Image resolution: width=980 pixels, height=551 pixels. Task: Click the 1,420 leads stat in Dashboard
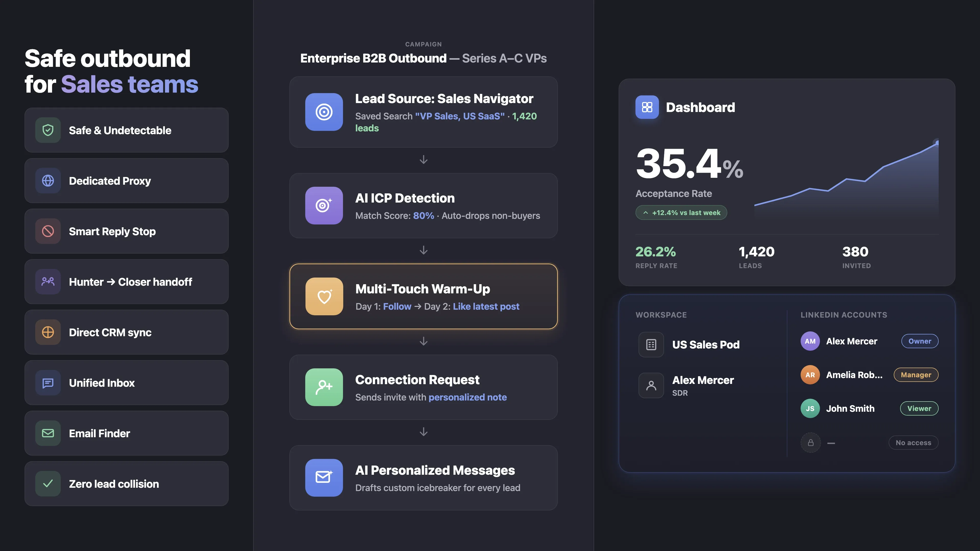756,257
